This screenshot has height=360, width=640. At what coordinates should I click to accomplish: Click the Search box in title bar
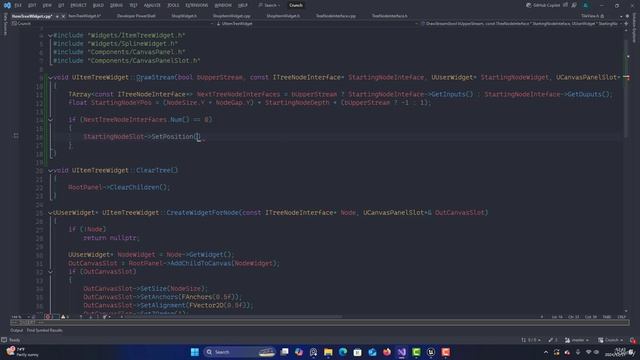(x=269, y=5)
